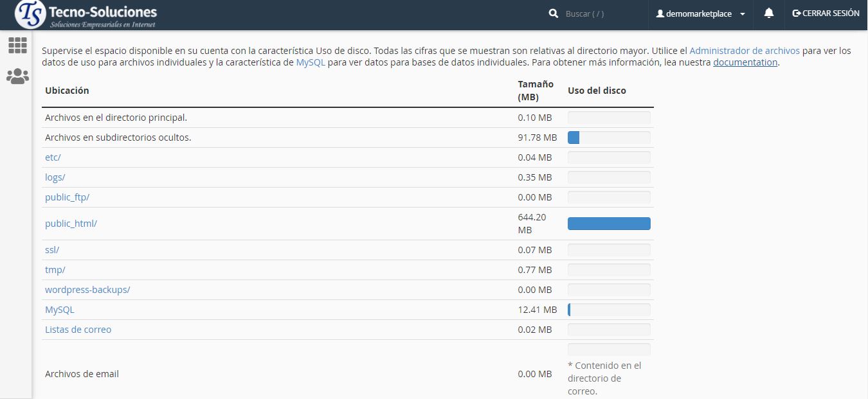Open the public_ftp/ directory
Image resolution: width=868 pixels, height=399 pixels.
(67, 197)
